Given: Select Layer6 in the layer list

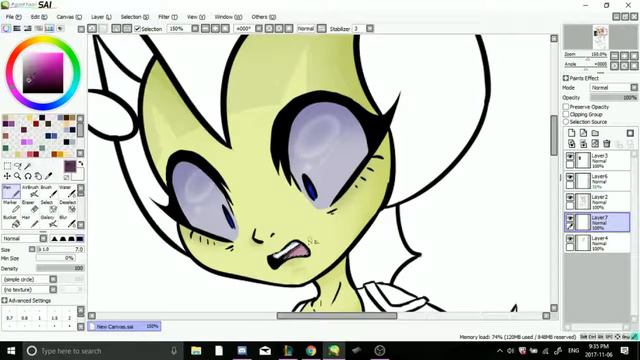Looking at the screenshot, I should [x=598, y=181].
